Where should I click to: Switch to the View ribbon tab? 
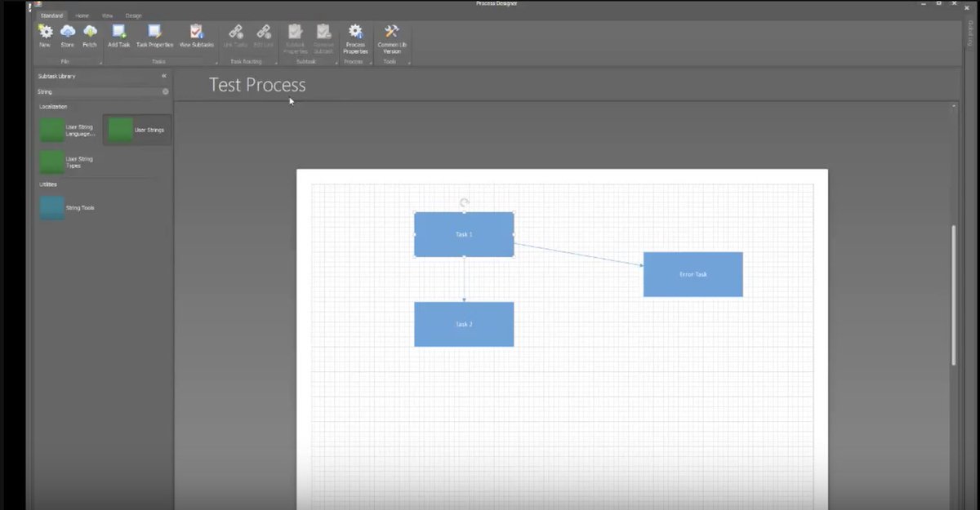pos(108,16)
